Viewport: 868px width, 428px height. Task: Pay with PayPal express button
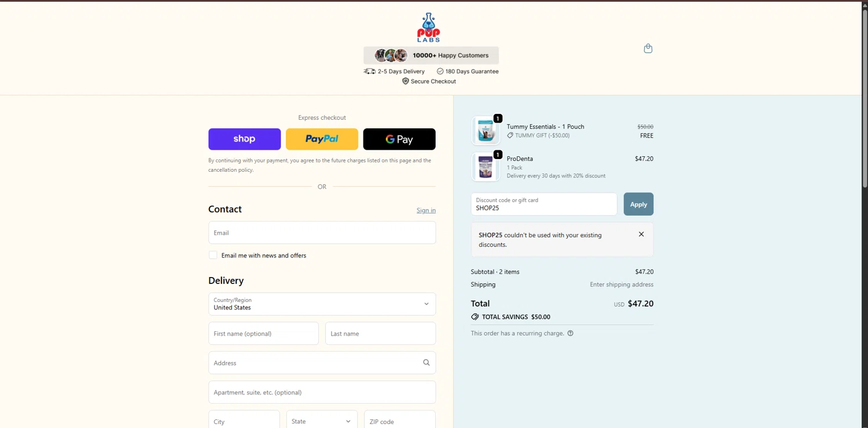pos(322,139)
